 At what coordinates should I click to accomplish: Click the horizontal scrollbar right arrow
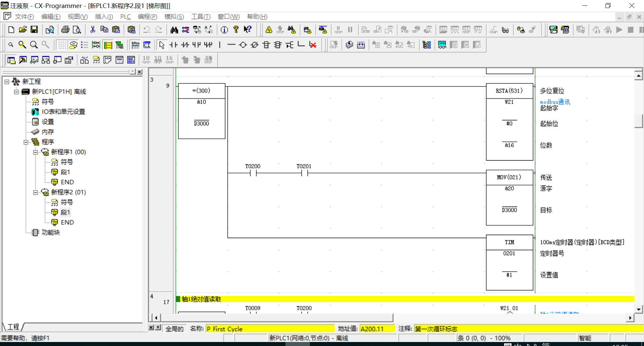(x=630, y=318)
